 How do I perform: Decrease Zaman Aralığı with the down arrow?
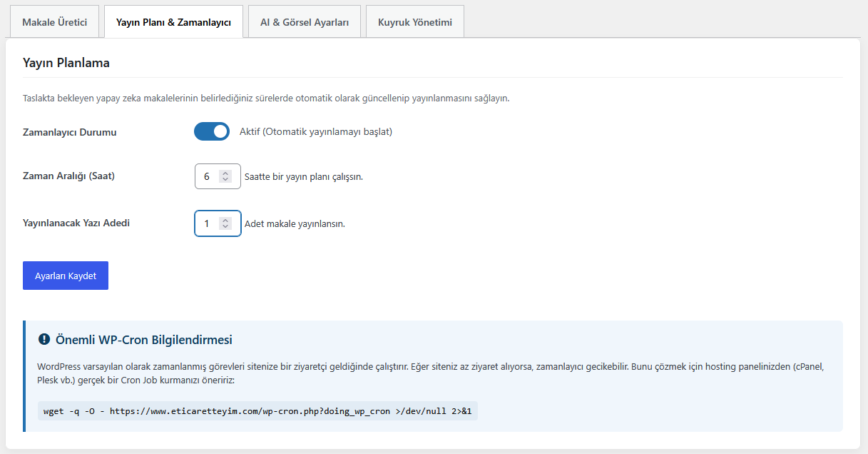click(x=225, y=179)
